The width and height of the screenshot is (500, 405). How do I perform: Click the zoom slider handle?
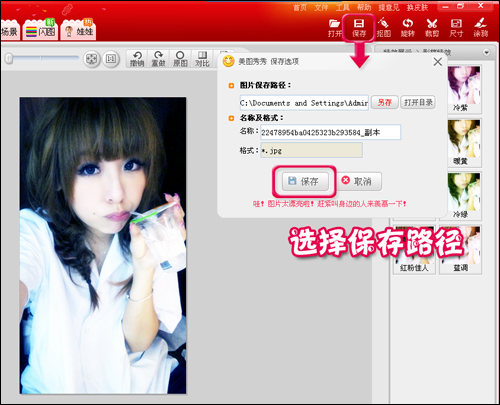coord(9,59)
